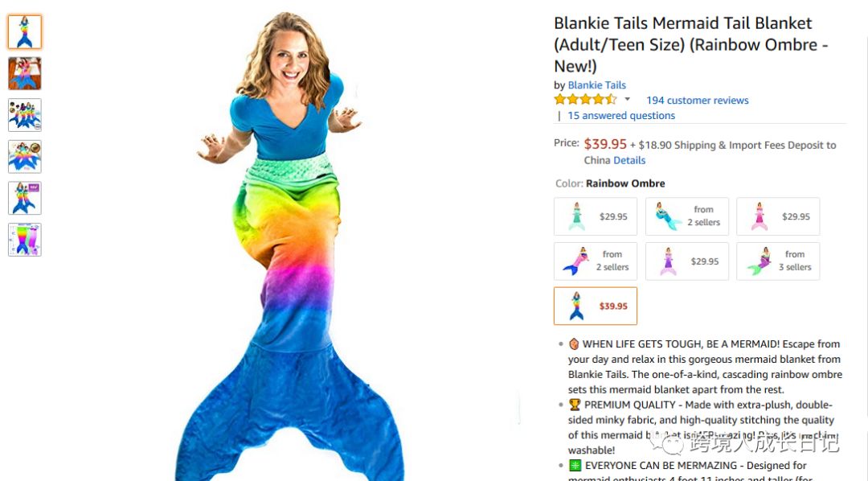Image resolution: width=868 pixels, height=481 pixels.
Task: Choose the blue tail swatch from 2 sellers
Action: tap(687, 216)
